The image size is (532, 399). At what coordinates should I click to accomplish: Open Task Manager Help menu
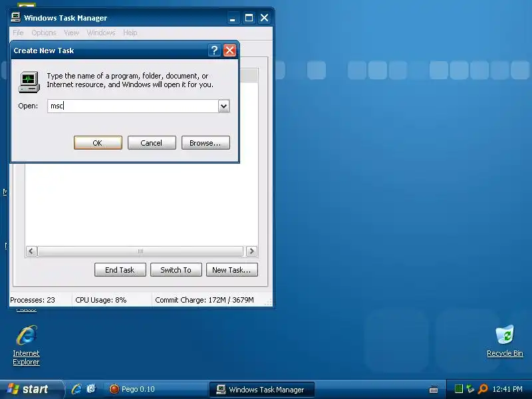(130, 33)
